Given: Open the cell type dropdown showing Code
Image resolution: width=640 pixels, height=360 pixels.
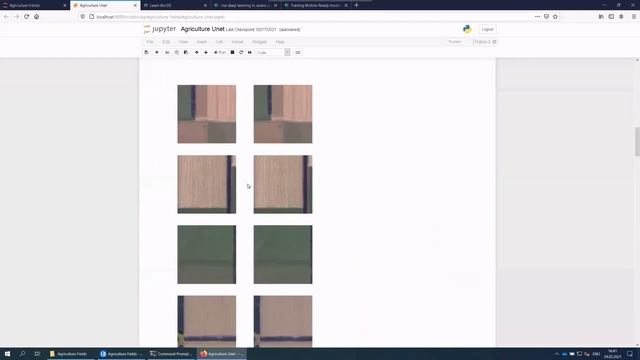Looking at the screenshot, I should 273,52.
